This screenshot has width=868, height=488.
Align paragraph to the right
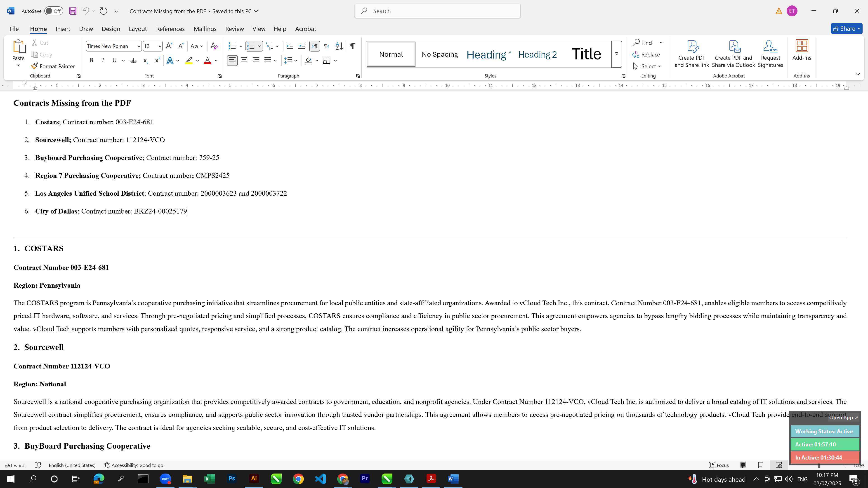[256, 61]
